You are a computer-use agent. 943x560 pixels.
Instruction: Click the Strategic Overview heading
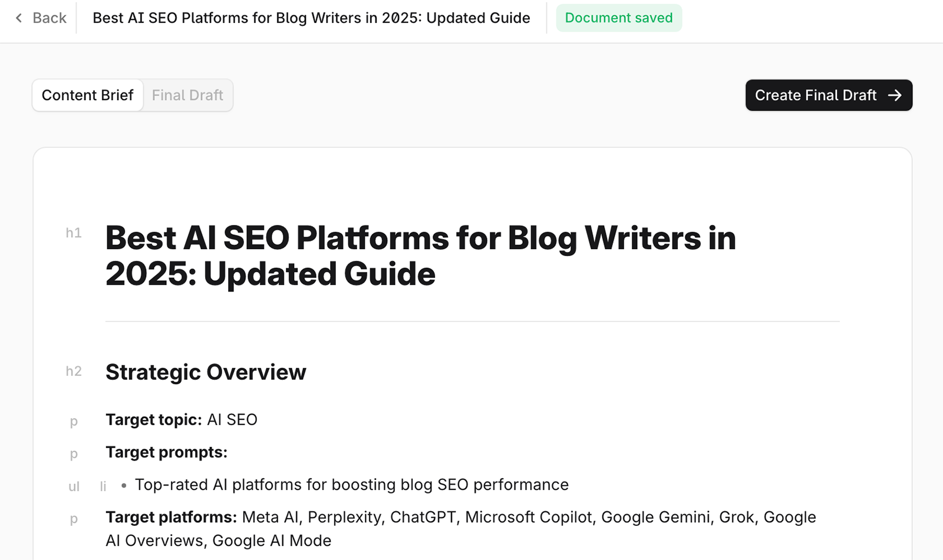click(x=206, y=372)
